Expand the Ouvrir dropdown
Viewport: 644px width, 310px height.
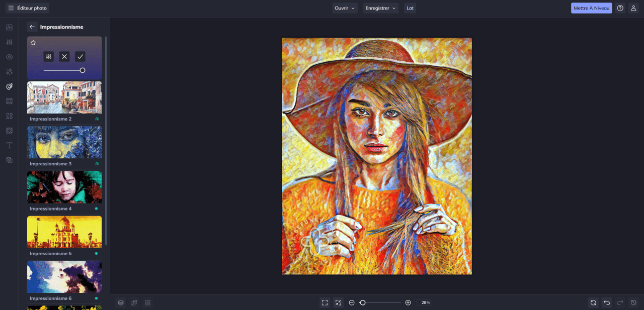click(x=345, y=8)
